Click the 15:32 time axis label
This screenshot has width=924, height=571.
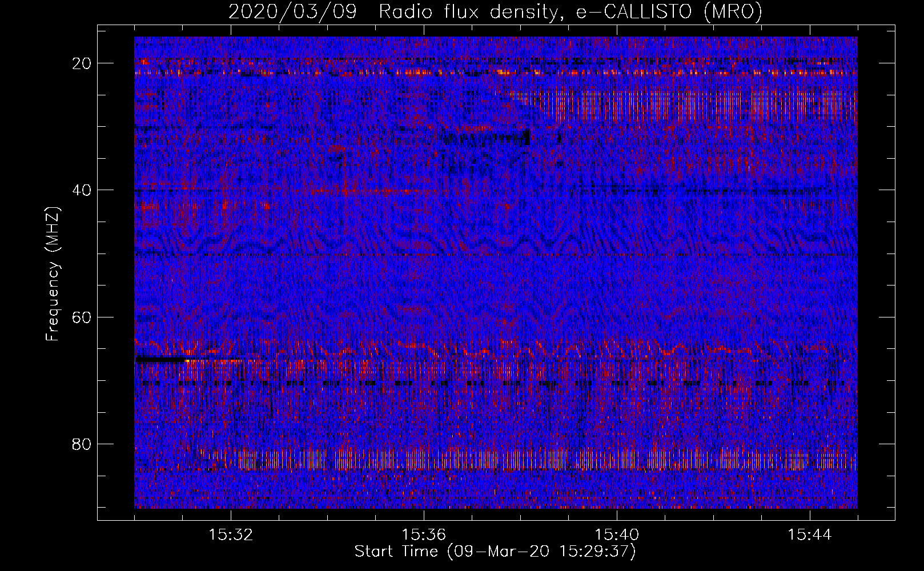[231, 535]
